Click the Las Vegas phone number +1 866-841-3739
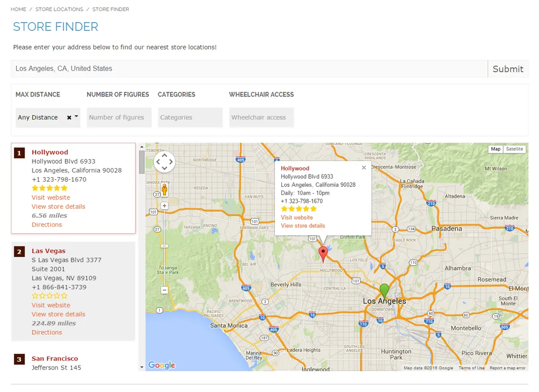The height and width of the screenshot is (392, 539). tap(59, 287)
